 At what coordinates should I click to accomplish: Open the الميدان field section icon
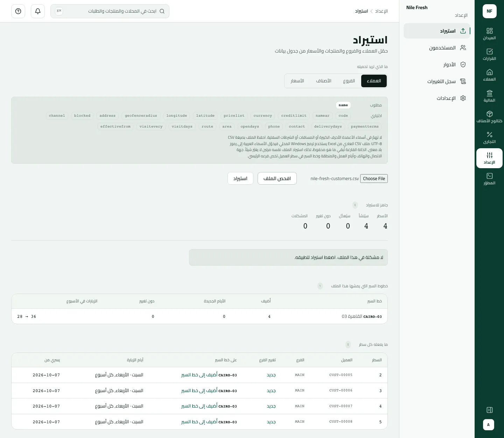coord(489,34)
